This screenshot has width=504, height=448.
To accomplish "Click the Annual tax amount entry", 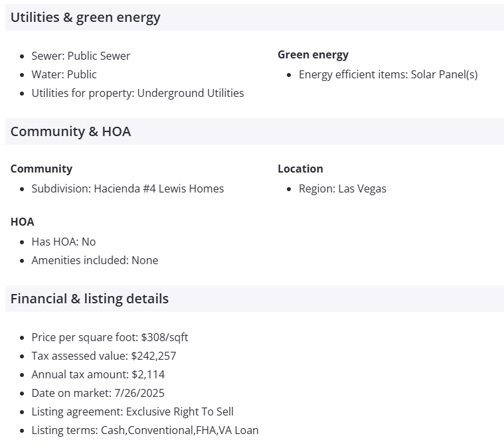I will tap(98, 374).
